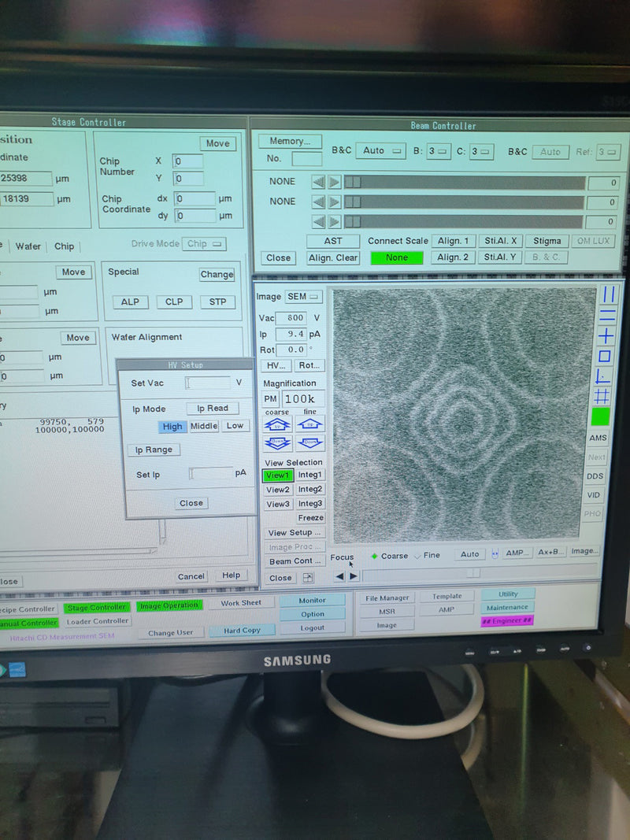Open the AMS panel

[x=598, y=439]
